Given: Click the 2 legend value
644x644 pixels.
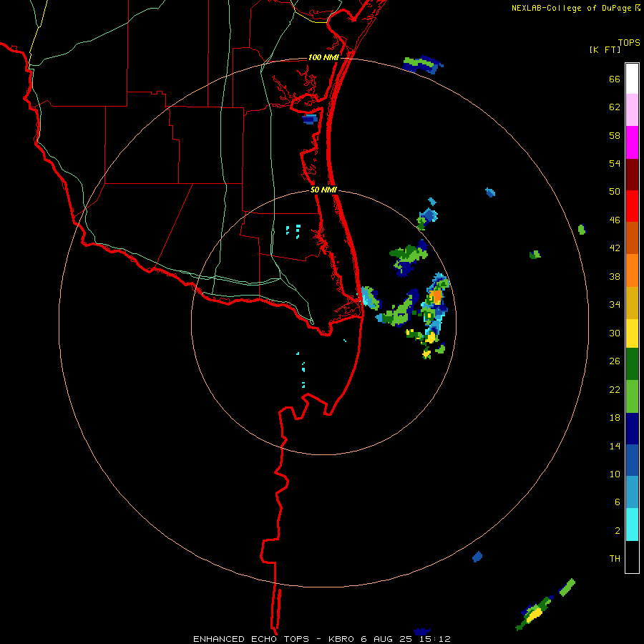Looking at the screenshot, I should coord(618,531).
